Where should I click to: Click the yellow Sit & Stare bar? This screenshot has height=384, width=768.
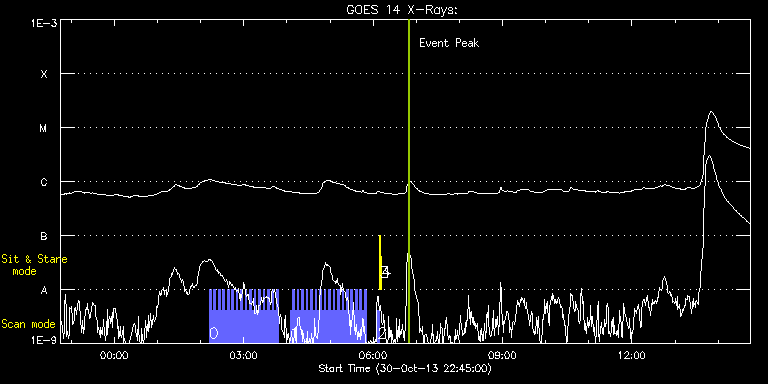(380, 263)
